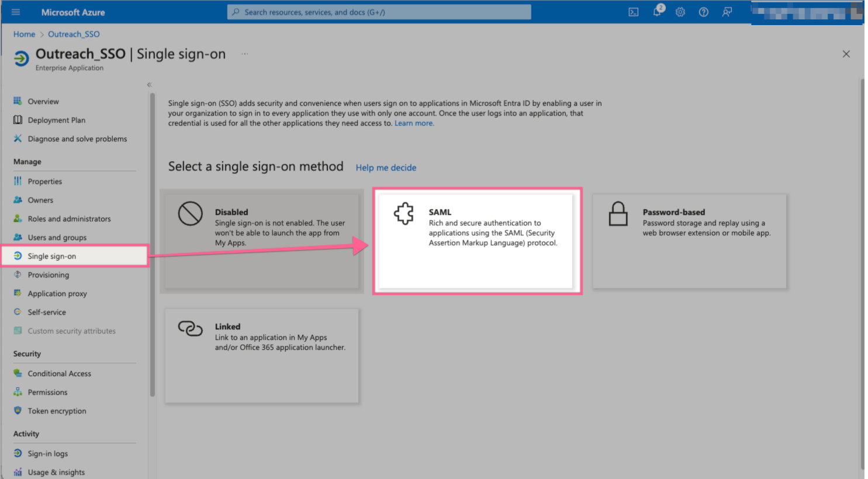Click the Properties bars icon
This screenshot has height=479, width=868.
(x=18, y=181)
